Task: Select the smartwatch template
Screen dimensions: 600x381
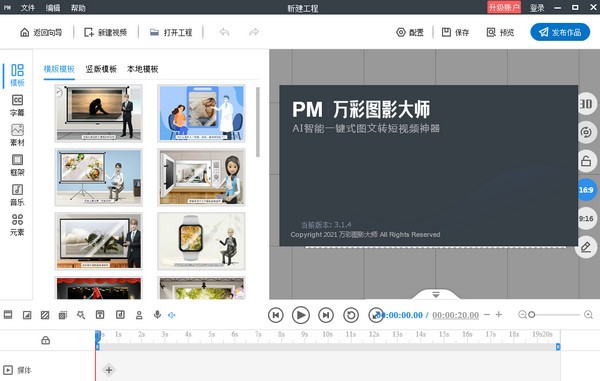Action: [x=201, y=241]
